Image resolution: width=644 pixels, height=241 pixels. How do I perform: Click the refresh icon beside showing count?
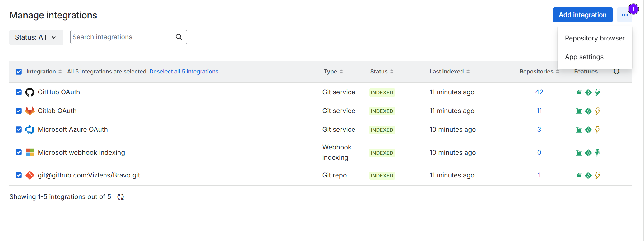coord(120,197)
